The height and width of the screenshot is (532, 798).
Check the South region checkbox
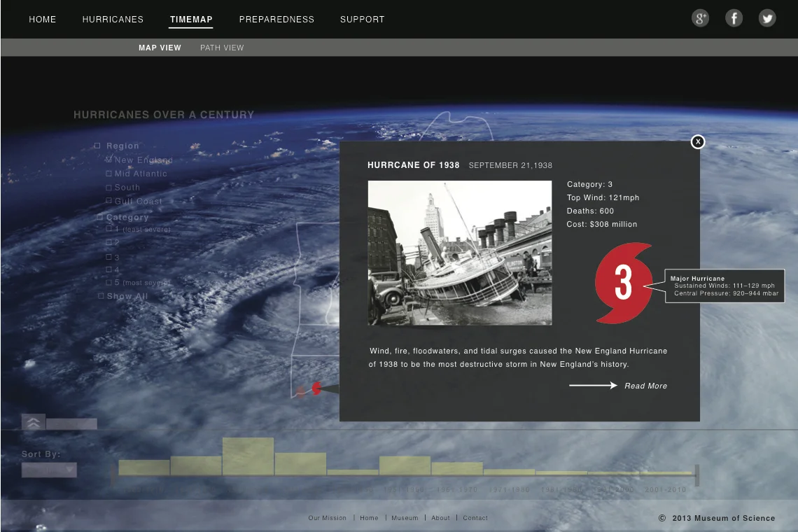(108, 188)
